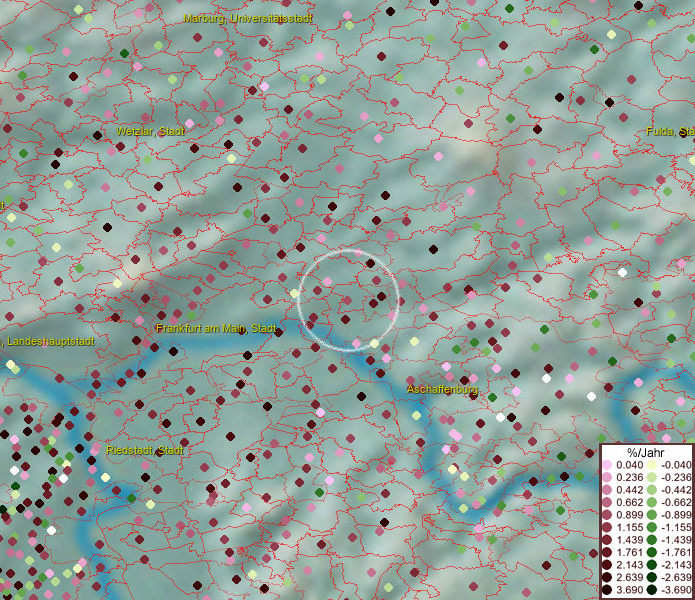695x600 pixels.
Task: Click the 2.143 legend value text
Action: (x=630, y=566)
